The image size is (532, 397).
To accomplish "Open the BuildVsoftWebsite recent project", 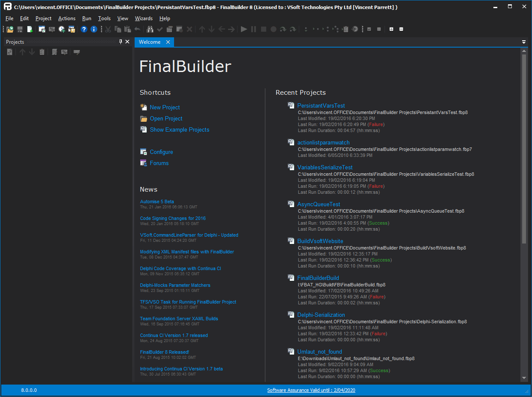I will coord(320,241).
